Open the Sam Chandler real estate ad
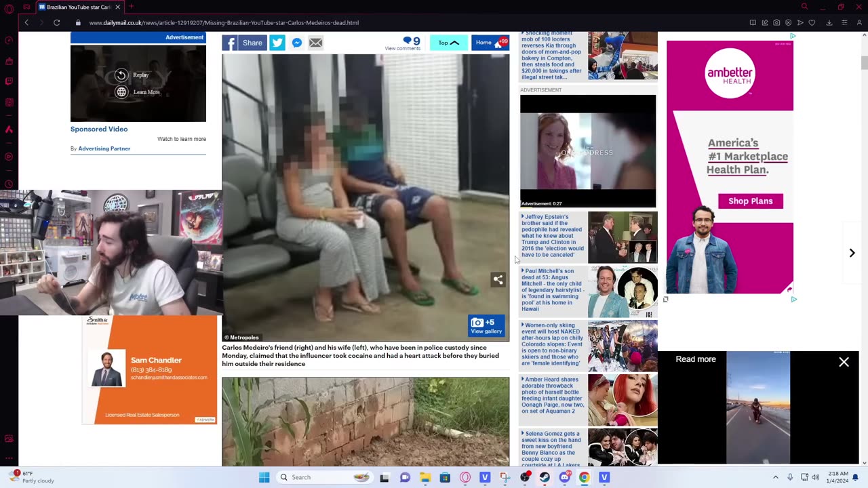 tap(149, 370)
